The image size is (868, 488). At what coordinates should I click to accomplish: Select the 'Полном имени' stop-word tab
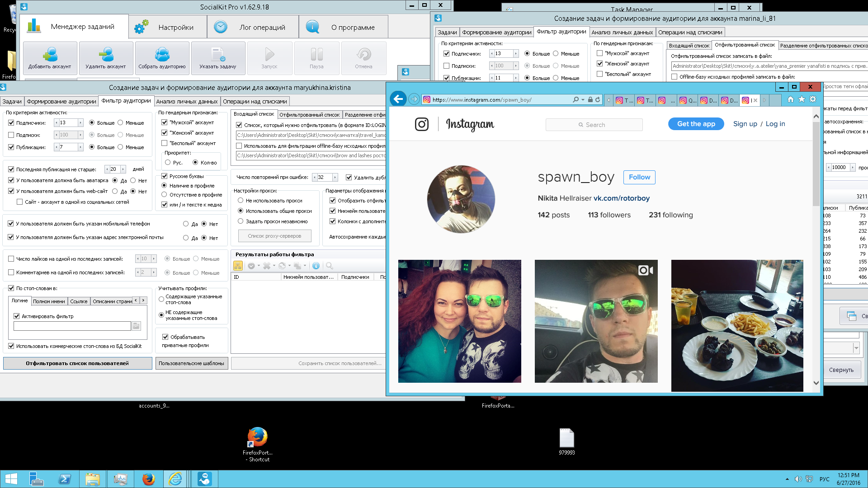click(49, 301)
